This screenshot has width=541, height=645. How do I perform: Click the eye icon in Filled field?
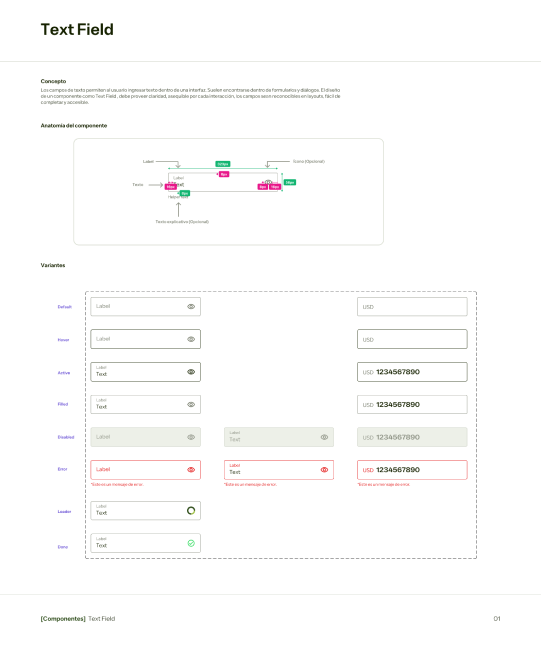(191, 404)
